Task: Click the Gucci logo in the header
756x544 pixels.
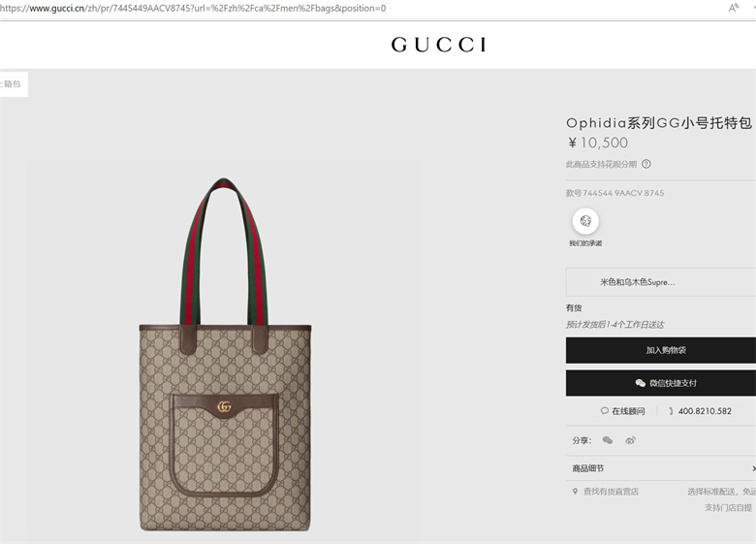Action: click(438, 45)
